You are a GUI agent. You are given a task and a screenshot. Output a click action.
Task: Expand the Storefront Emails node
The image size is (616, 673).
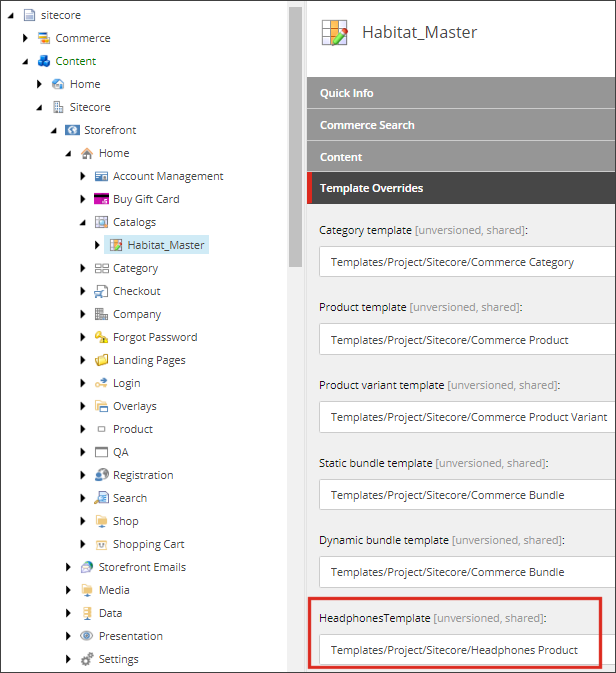68,567
